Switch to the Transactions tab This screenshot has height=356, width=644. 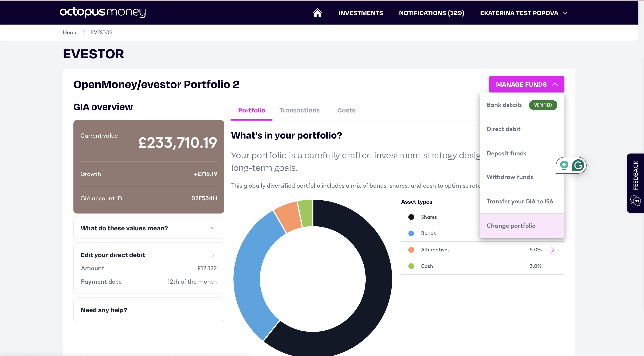[x=299, y=110]
